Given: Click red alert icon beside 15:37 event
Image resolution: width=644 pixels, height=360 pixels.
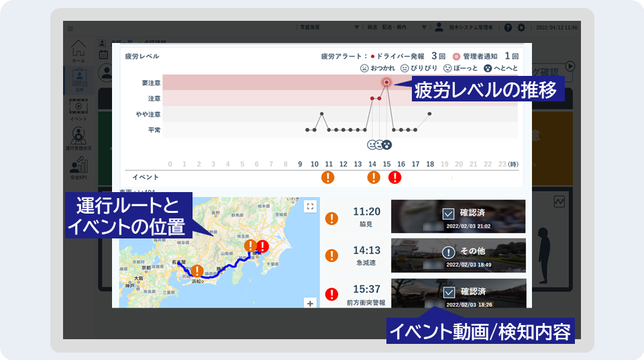Looking at the screenshot, I should [x=331, y=294].
